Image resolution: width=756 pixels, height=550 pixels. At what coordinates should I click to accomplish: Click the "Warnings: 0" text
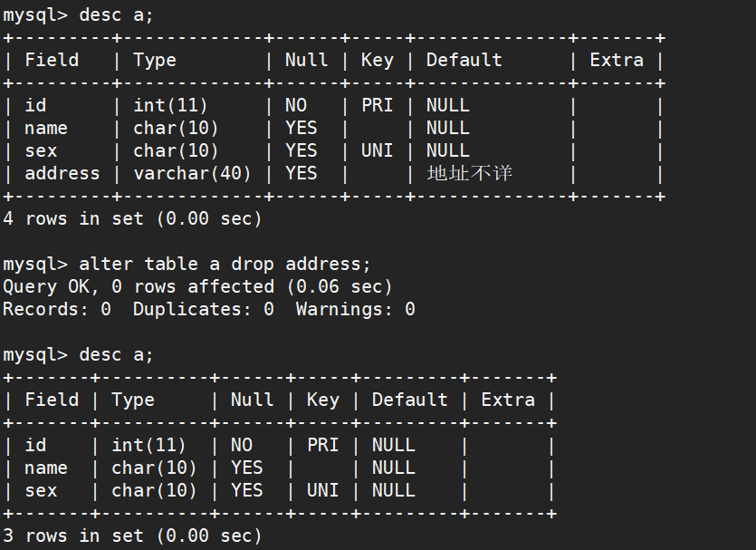pos(355,309)
